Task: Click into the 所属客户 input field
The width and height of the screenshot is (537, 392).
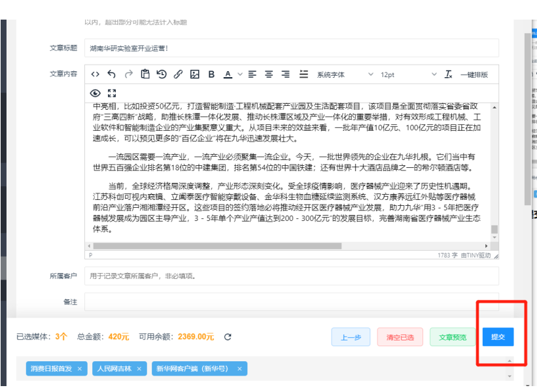Action: click(x=291, y=276)
